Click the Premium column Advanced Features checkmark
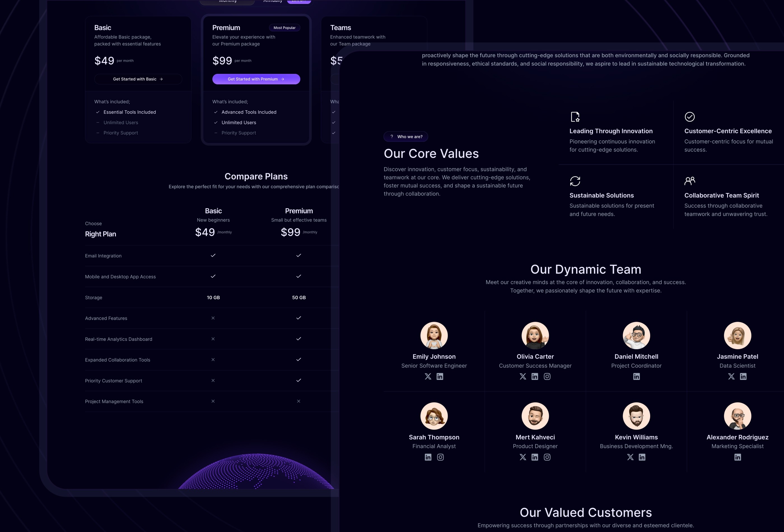This screenshot has height=532, width=784. coord(298,318)
